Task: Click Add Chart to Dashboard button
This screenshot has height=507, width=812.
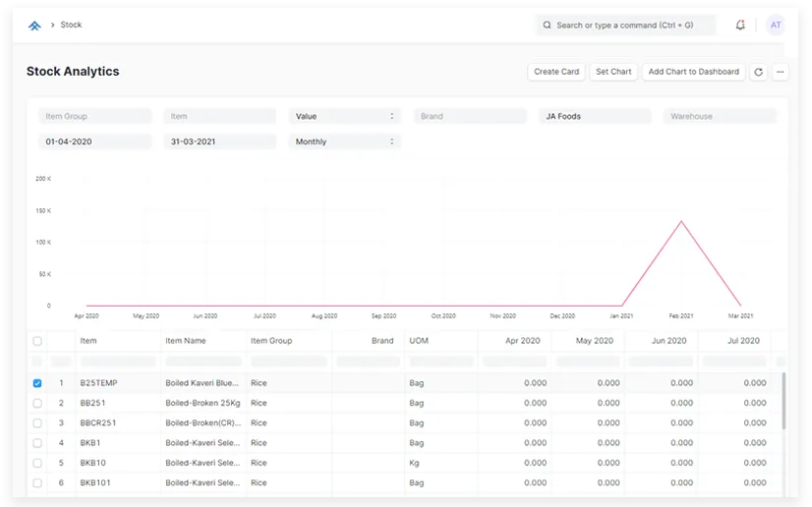Action: (693, 72)
